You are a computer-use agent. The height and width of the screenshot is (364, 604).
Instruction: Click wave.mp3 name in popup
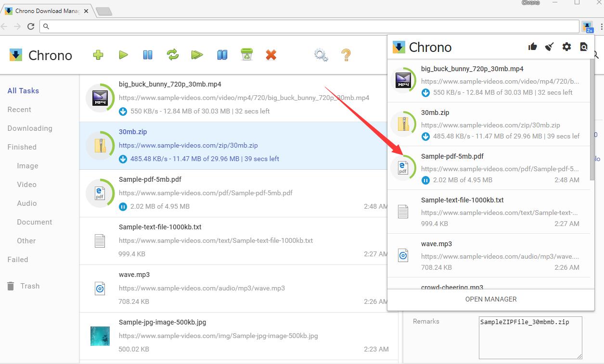[437, 244]
